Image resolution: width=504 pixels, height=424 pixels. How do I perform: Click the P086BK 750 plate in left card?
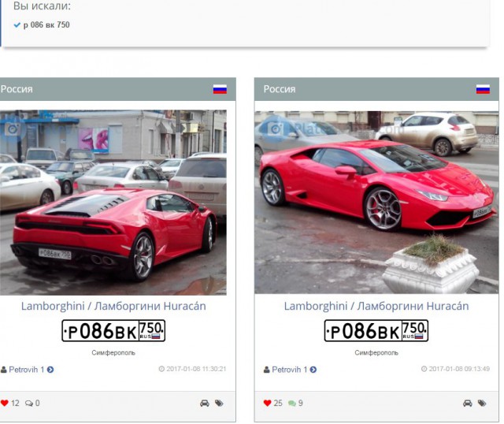(x=113, y=331)
